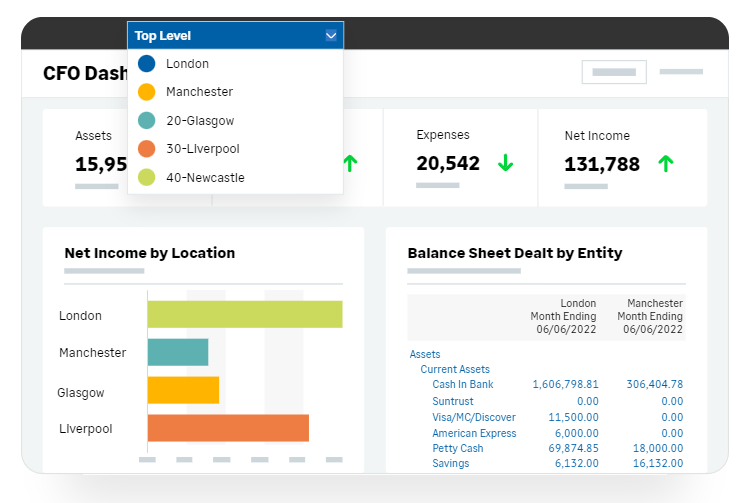The height and width of the screenshot is (503, 747).
Task: Click the green down arrow beside Expenses
Action: (505, 163)
